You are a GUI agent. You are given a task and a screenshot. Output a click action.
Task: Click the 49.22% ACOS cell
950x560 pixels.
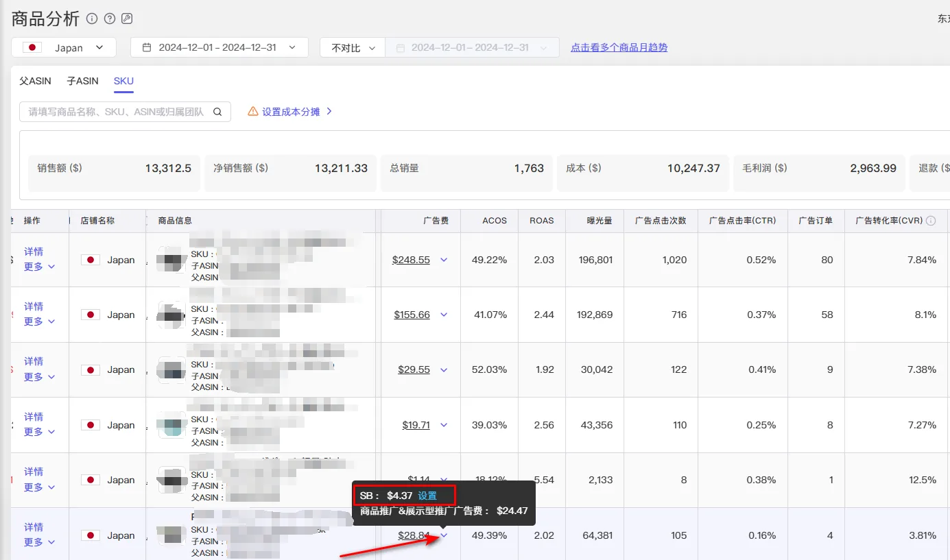click(x=490, y=260)
